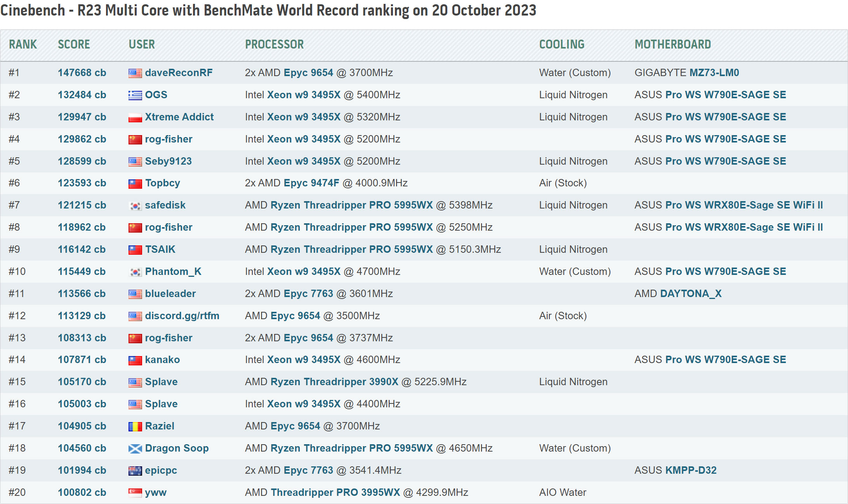
Task: Open epicpc user profile
Action: (161, 470)
